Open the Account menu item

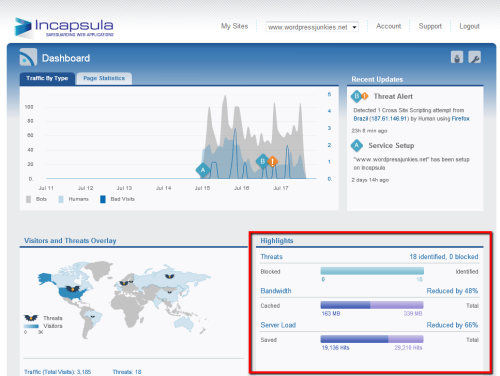tap(388, 26)
